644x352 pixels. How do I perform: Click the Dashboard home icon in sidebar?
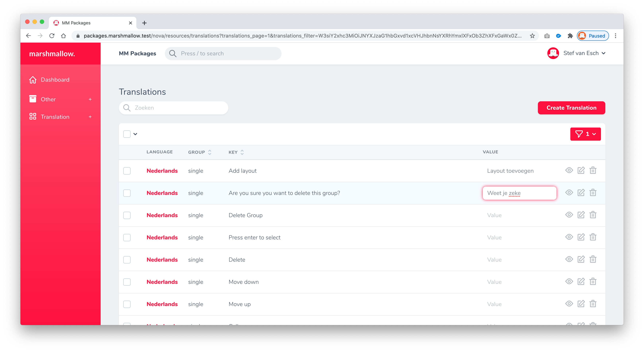tap(33, 80)
